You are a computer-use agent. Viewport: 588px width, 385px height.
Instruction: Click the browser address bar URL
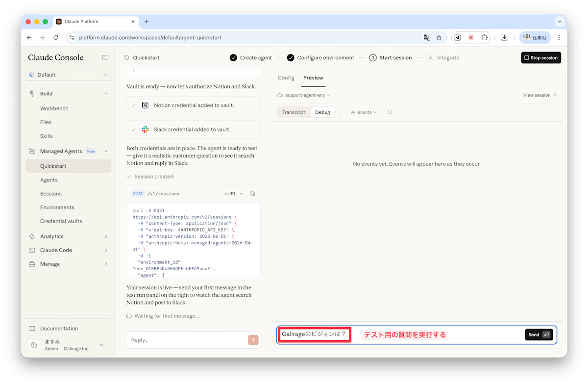coord(150,37)
